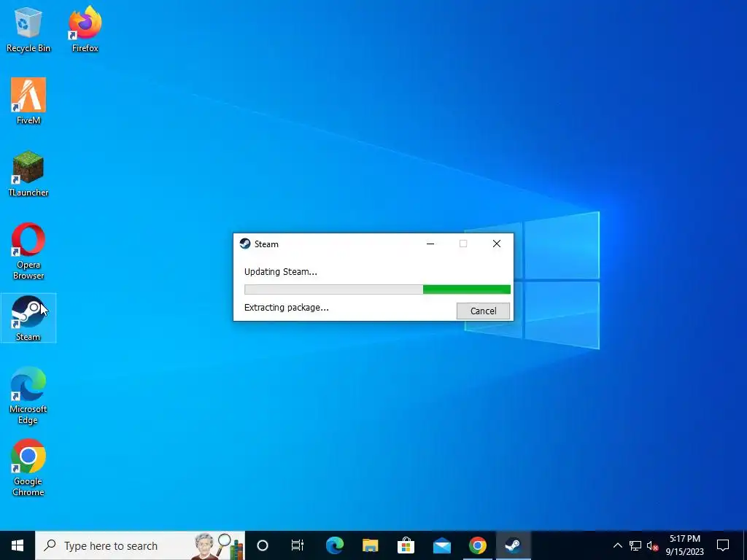Screen dimensions: 747x560
Task: Minimize the Steam updater window
Action: tap(430, 244)
